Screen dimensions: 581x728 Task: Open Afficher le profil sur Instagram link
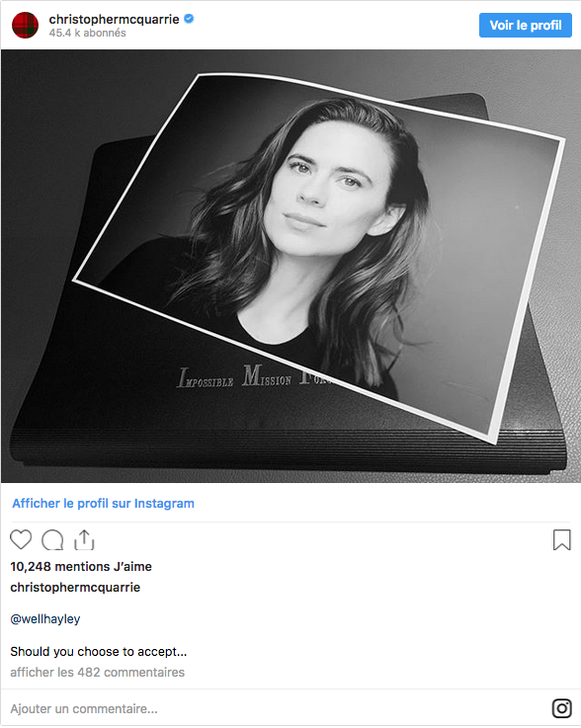103,504
